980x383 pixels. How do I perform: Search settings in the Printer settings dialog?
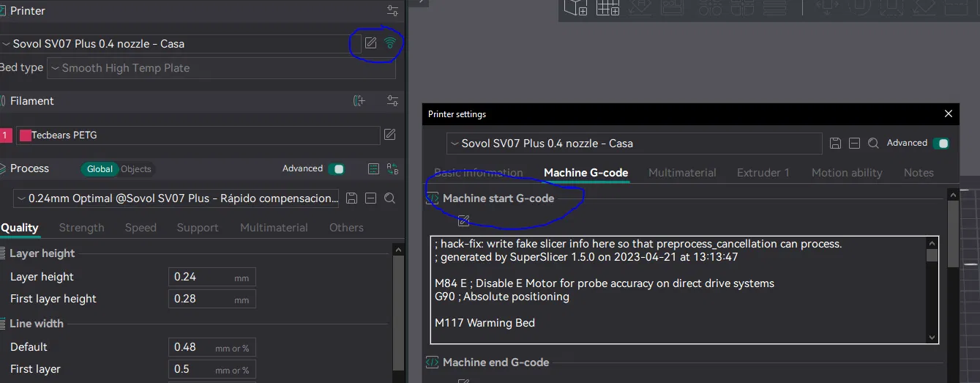coord(873,144)
